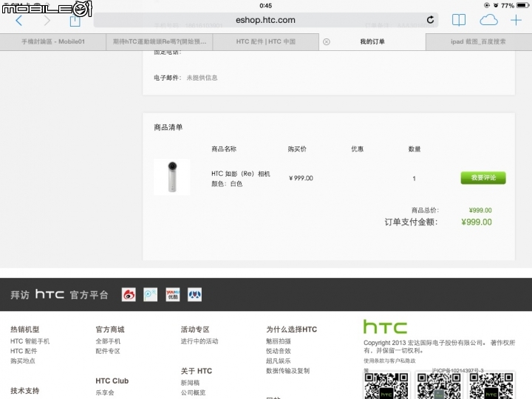Click the HTC Club footer heading
Image resolution: width=532 pixels, height=399 pixels.
112,381
